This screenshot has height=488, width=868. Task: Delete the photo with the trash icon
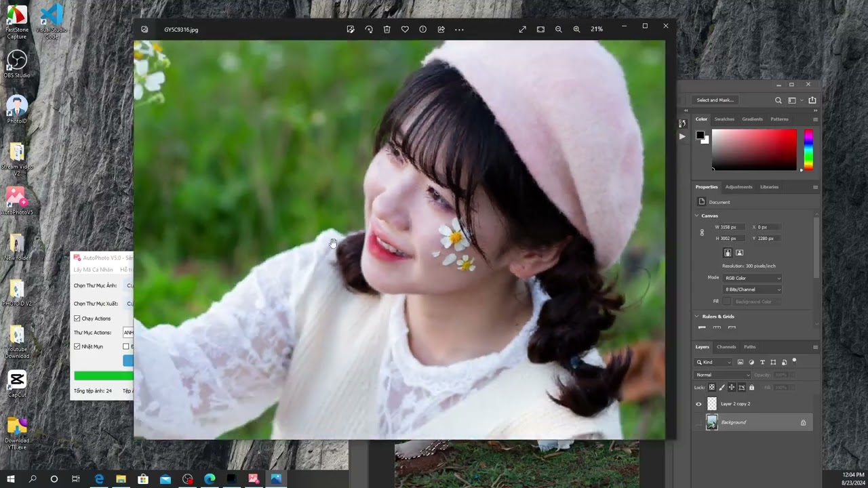click(387, 29)
